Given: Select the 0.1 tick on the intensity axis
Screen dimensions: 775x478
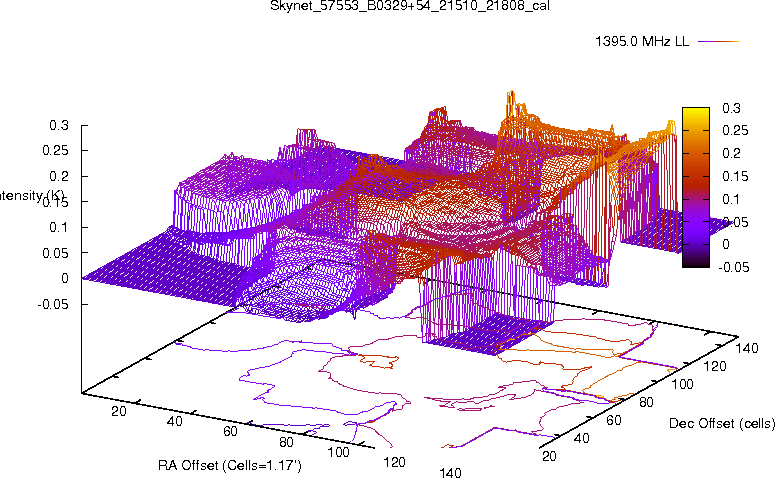Looking at the screenshot, I should click(x=59, y=227).
